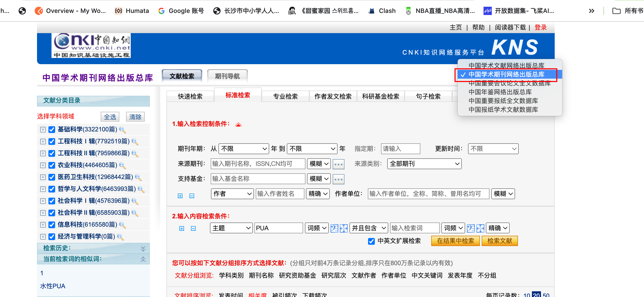Select 中国年鉴网络出版总库 from the database menu
Image resolution: width=644 pixels, height=297 pixels.
[x=500, y=92]
